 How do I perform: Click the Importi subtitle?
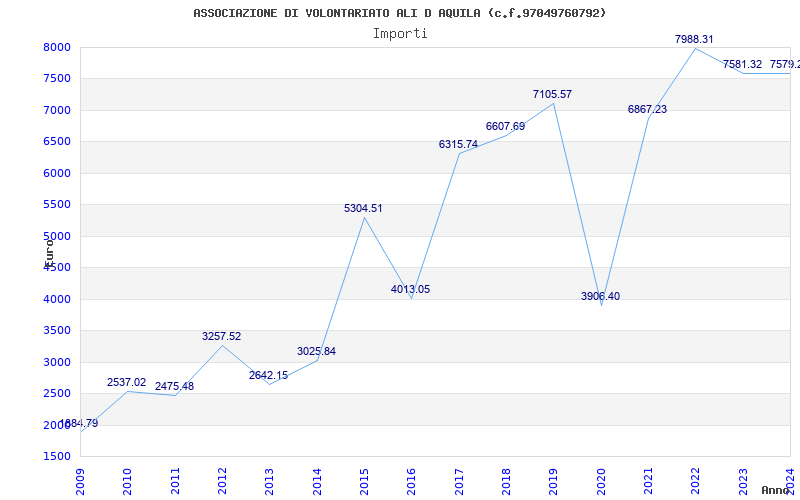pos(400,34)
